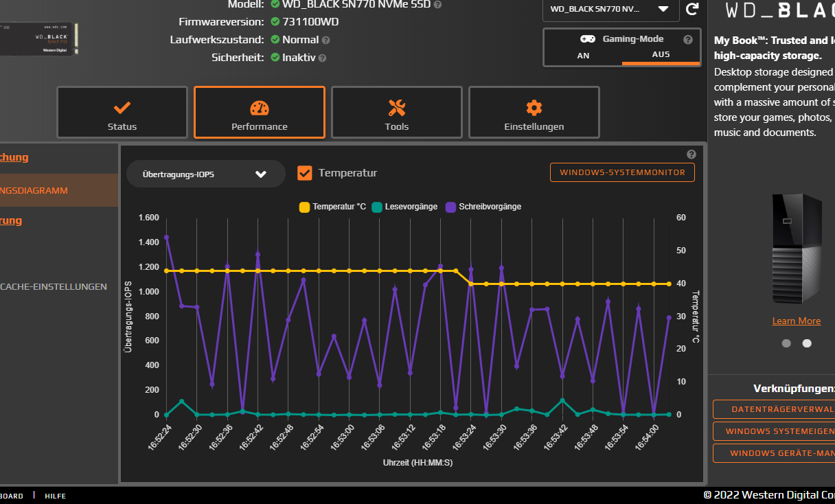Open Datenträgerverwaltung shortcut button
The width and height of the screenshot is (835, 504).
(x=774, y=409)
